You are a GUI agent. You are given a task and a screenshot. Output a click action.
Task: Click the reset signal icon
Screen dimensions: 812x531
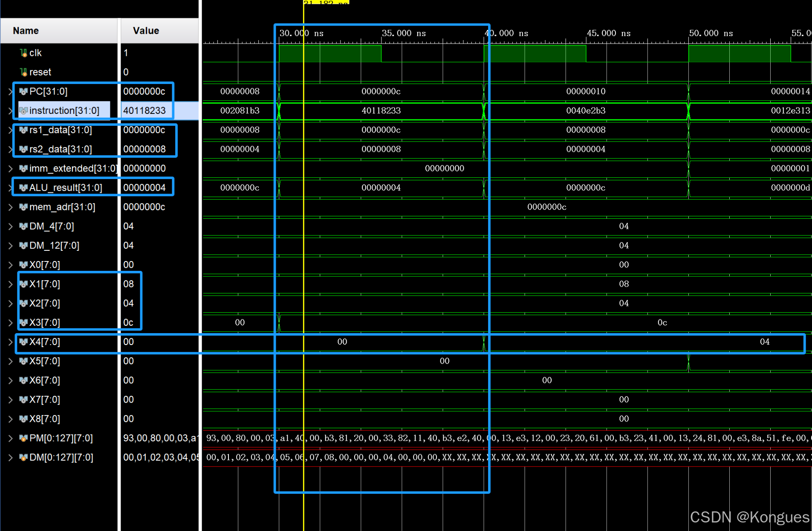pyautogui.click(x=23, y=72)
